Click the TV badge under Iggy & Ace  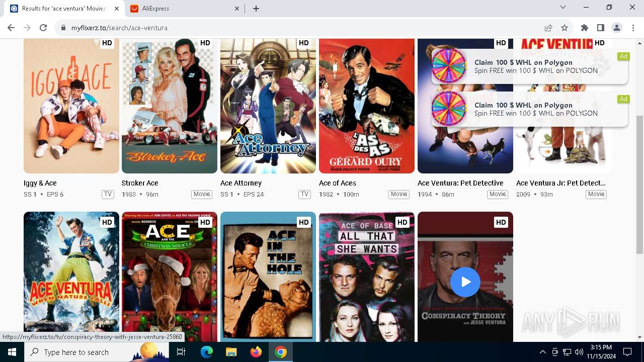[x=108, y=194]
